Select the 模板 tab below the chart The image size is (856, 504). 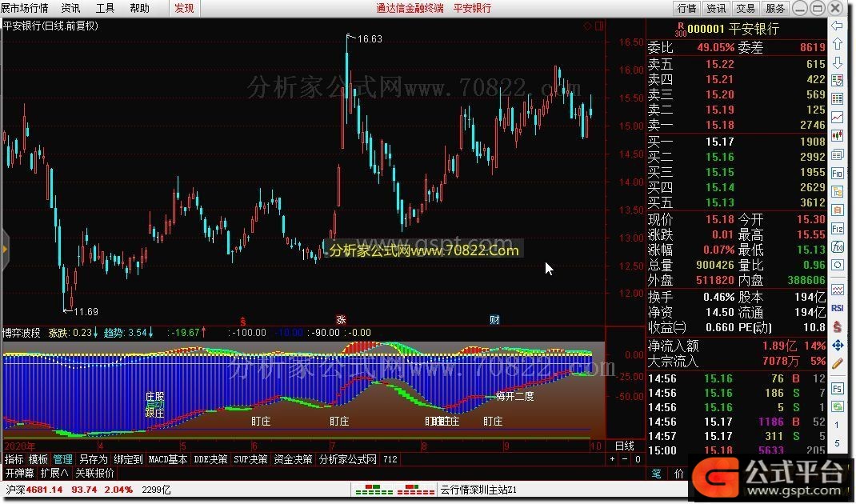tap(38, 459)
